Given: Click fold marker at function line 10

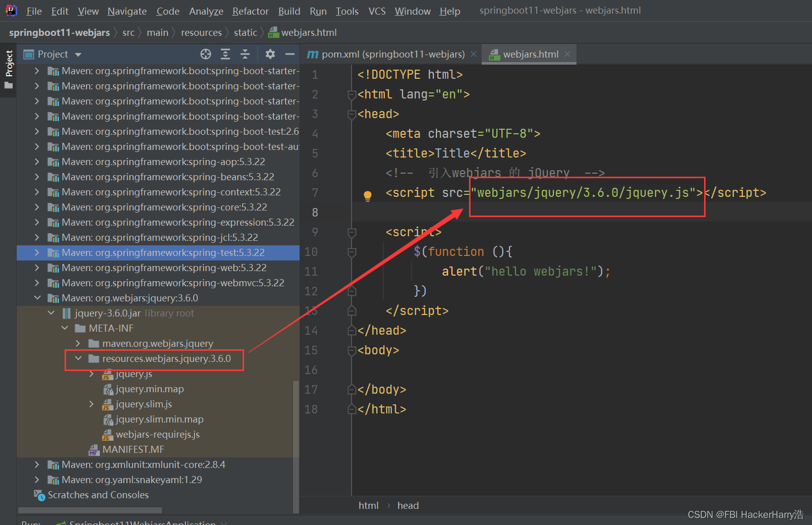Looking at the screenshot, I should 352,252.
